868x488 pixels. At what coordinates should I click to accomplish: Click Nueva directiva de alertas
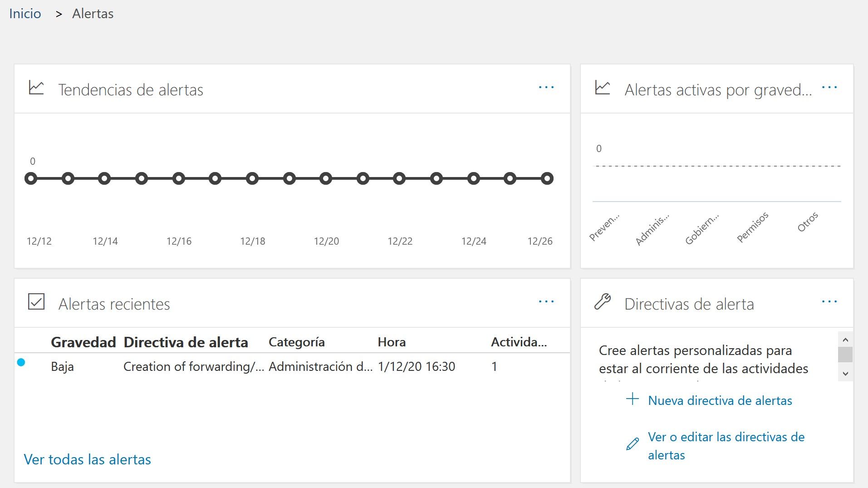(x=720, y=400)
